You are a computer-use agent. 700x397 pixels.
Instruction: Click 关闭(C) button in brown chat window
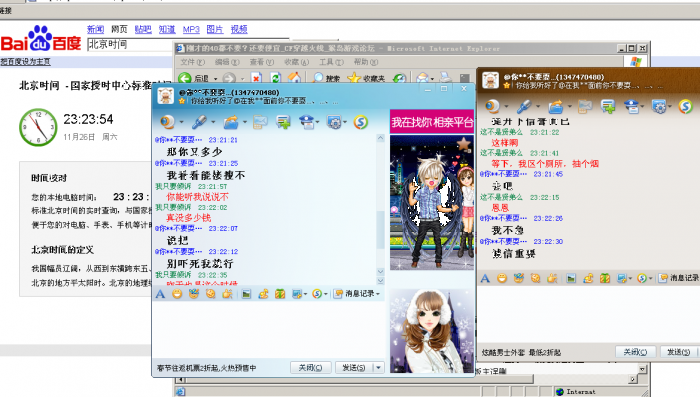tap(635, 352)
